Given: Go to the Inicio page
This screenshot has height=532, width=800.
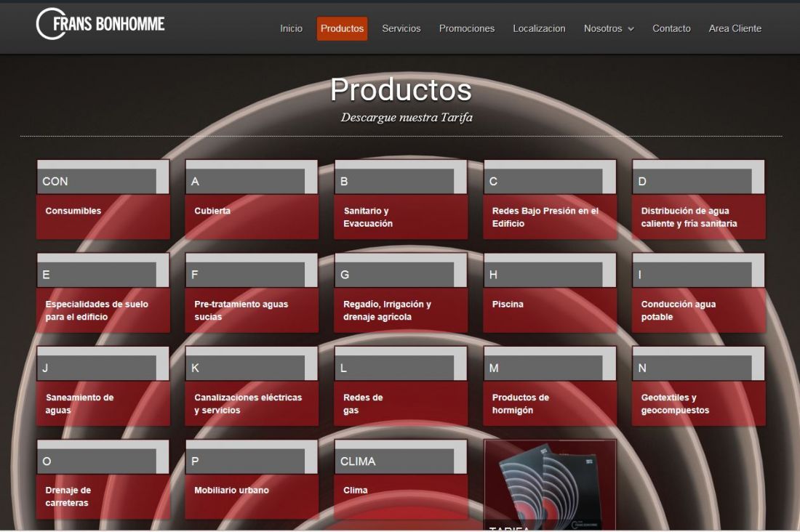Looking at the screenshot, I should pos(291,28).
